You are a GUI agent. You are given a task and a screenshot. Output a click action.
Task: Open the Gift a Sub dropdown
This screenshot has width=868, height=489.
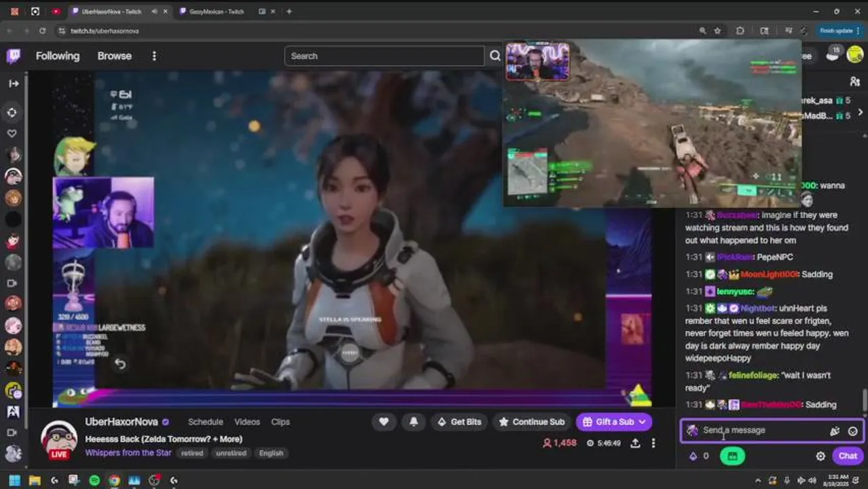(614, 422)
